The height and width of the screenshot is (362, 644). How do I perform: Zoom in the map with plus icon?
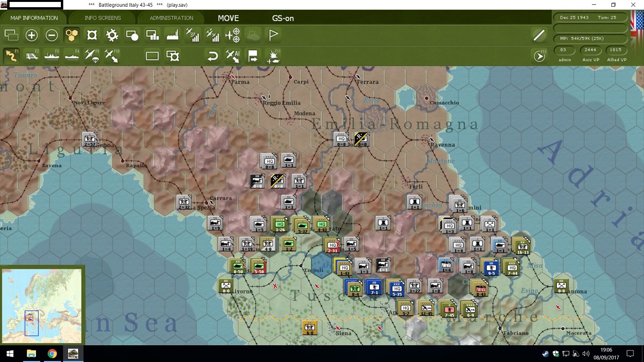pos(32,35)
